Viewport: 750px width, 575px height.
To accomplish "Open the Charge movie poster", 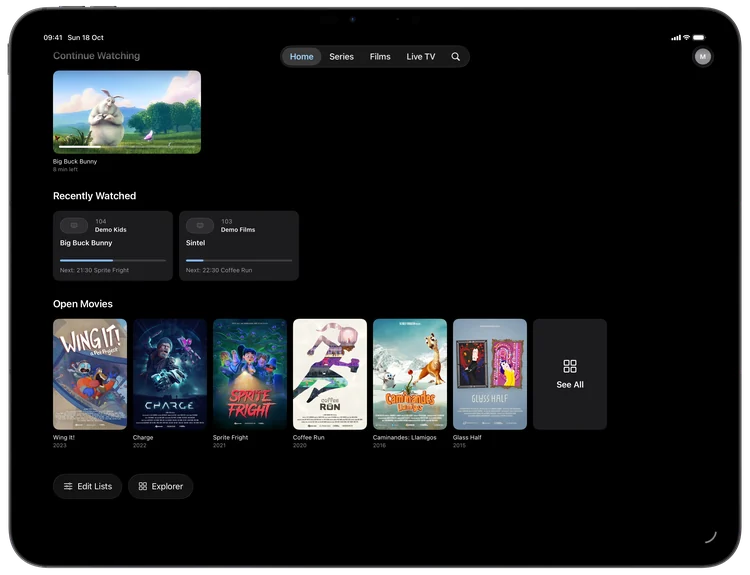I will pos(170,374).
